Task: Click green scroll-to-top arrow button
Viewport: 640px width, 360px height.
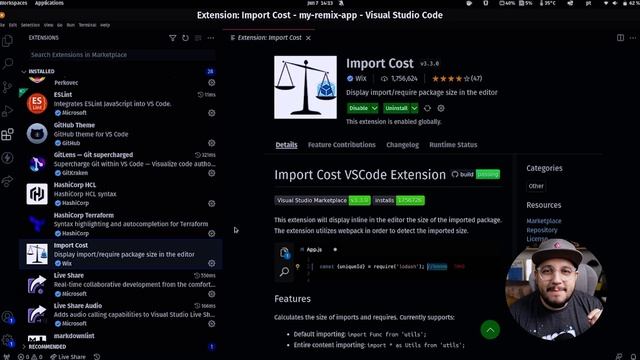Action: coord(490,330)
